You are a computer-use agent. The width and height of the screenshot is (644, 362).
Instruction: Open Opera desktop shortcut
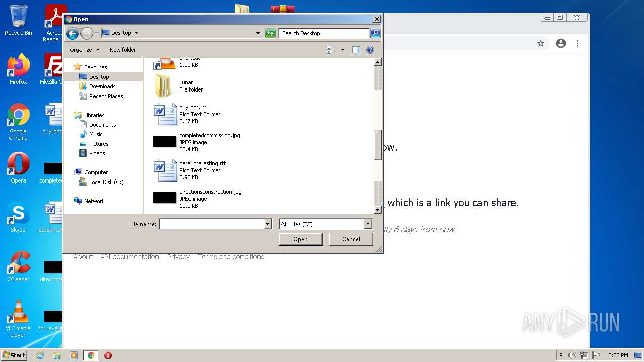[18, 168]
